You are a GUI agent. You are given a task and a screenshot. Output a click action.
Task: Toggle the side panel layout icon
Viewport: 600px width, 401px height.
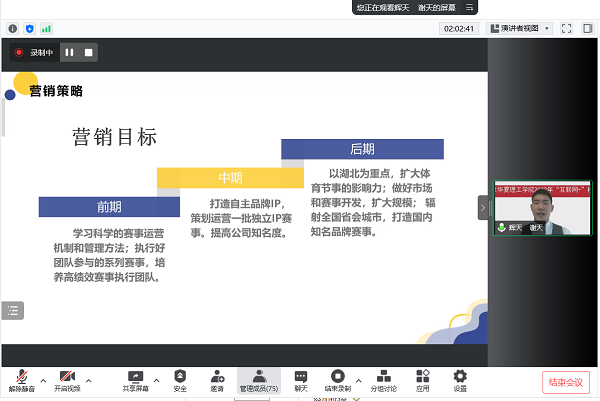click(x=587, y=28)
